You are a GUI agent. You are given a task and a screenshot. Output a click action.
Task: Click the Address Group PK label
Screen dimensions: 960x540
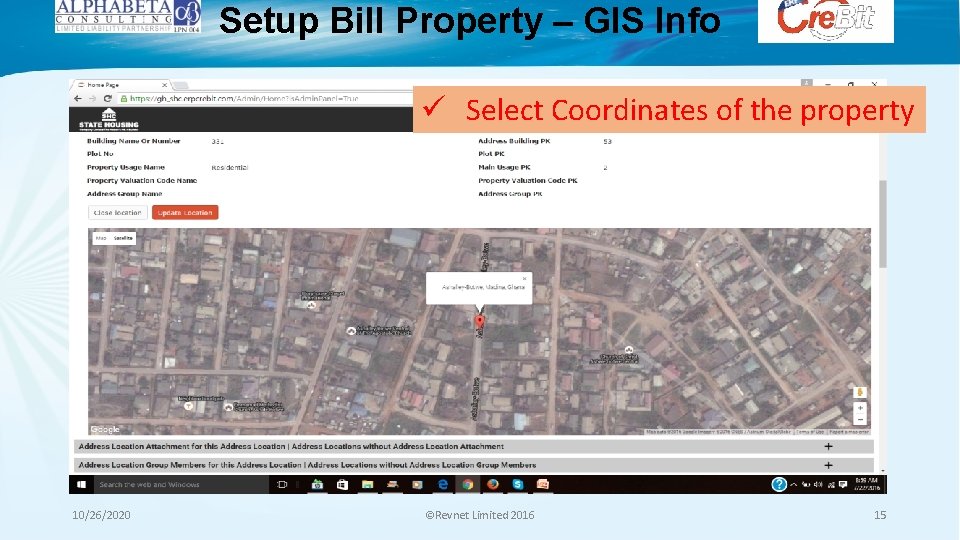click(x=510, y=194)
